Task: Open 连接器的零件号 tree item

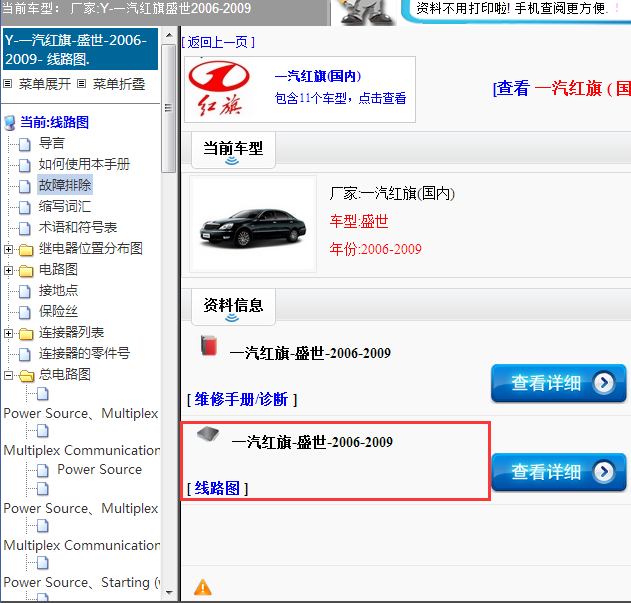Action: tap(84, 353)
